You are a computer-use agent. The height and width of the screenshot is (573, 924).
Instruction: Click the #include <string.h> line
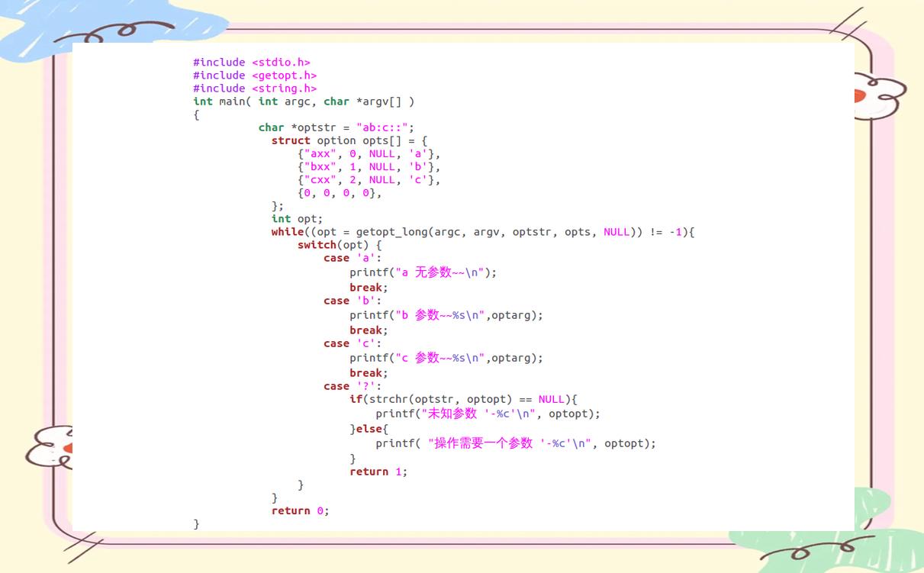point(254,89)
